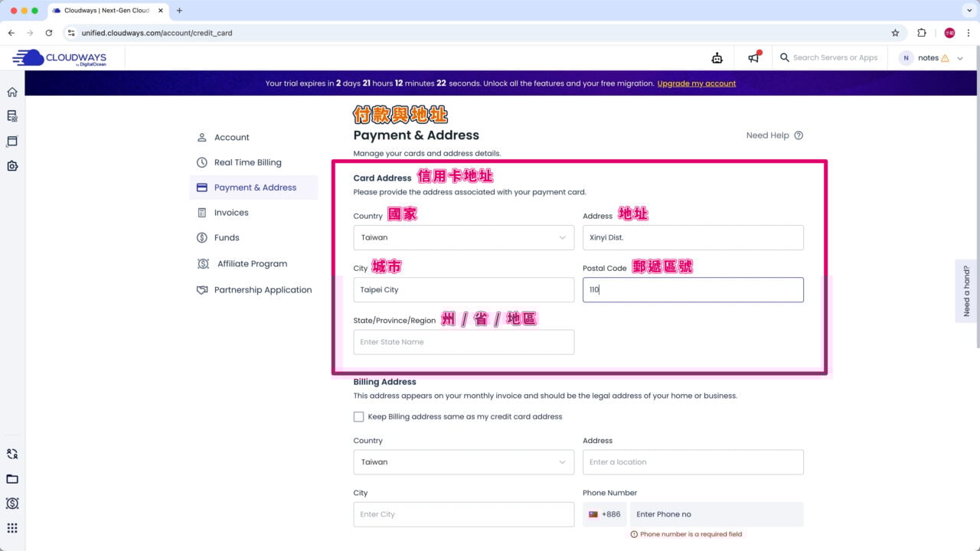Screen dimensions: 980x551
Task: Click the folder icon in left sidebar
Action: 12,479
